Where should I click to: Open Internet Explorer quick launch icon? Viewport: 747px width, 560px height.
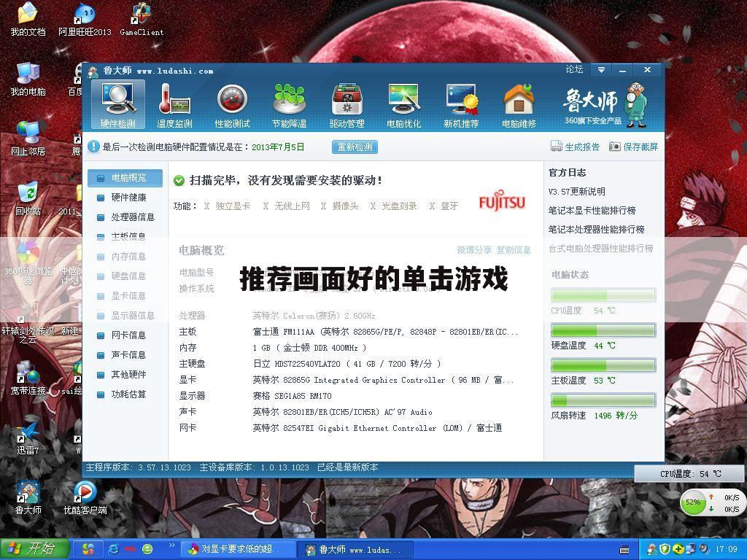pyautogui.click(x=113, y=549)
